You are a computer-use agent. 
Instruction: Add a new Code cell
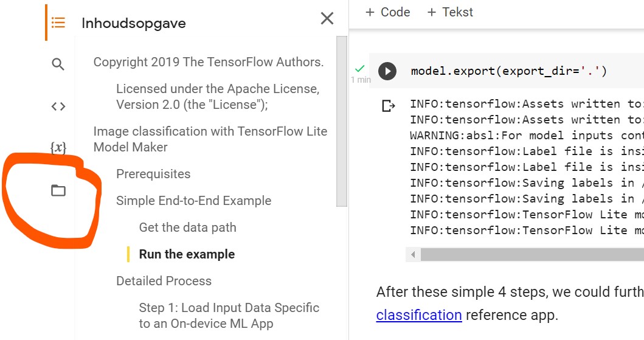click(x=387, y=12)
